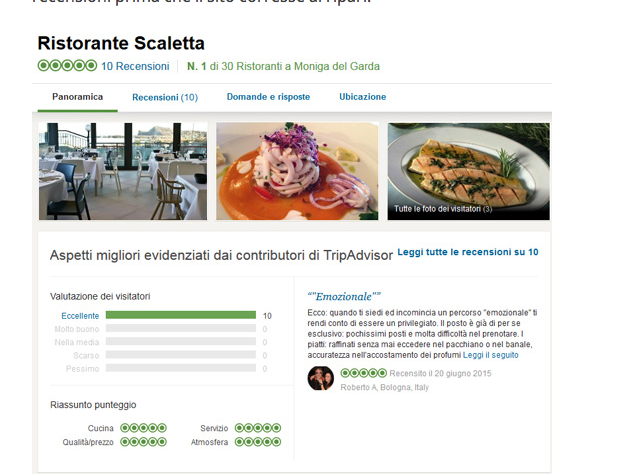Click the Servizio rating bubbles
The width and height of the screenshot is (634, 474).
(258, 428)
